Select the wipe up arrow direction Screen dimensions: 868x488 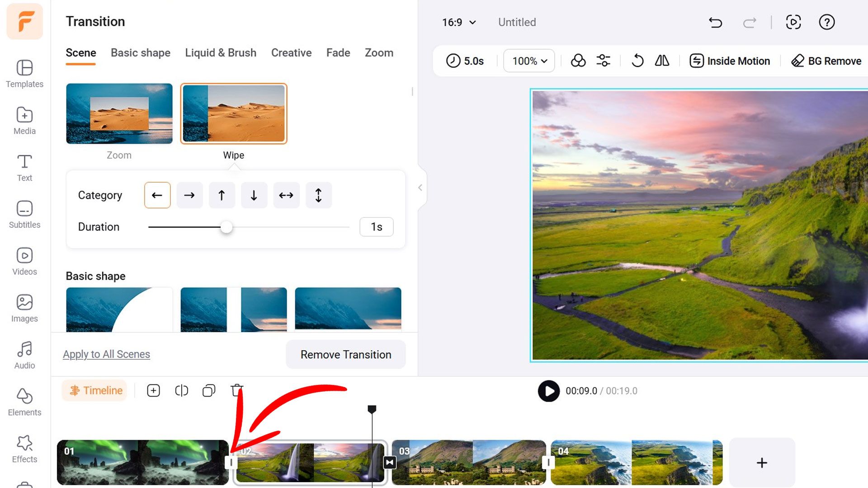222,195
